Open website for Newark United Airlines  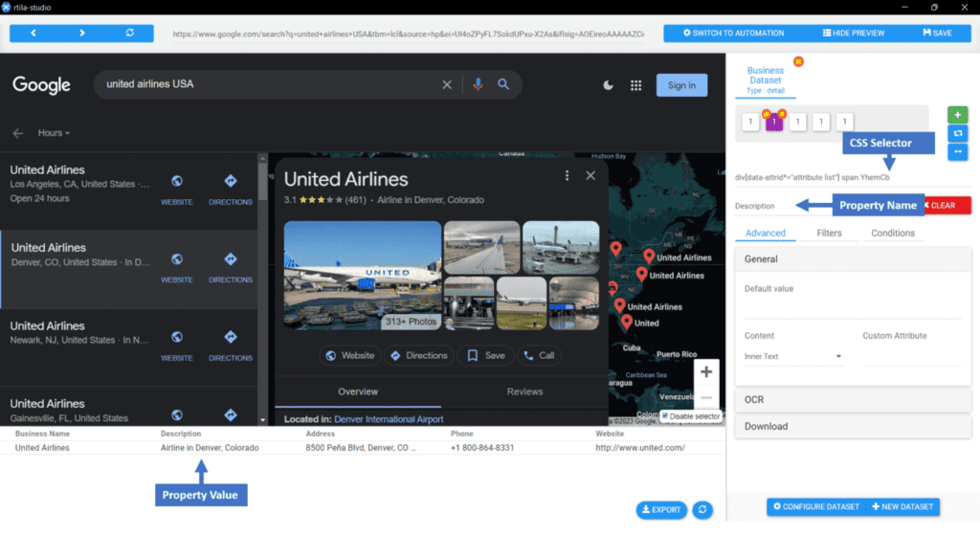(177, 346)
